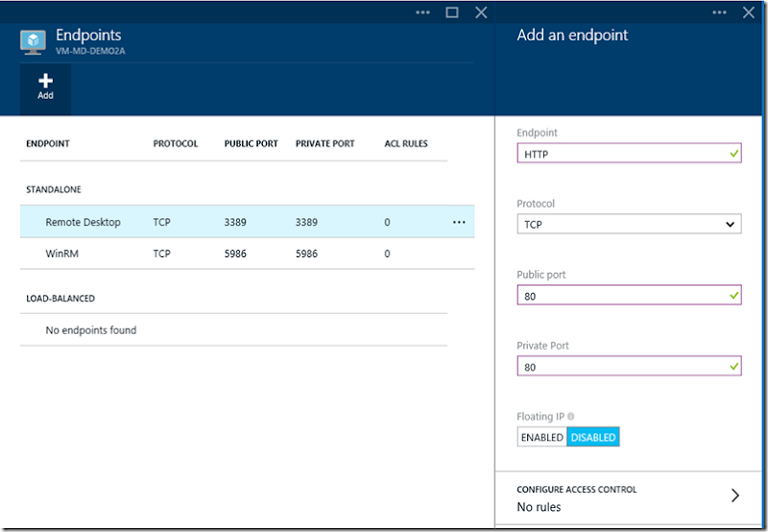
Task: Select the WinRM endpoint row
Action: tap(63, 254)
